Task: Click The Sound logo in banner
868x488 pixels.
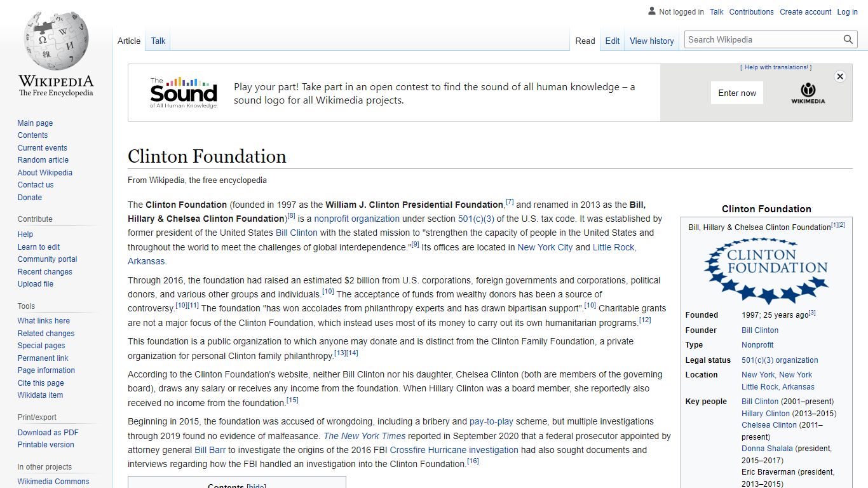Action: pos(184,93)
